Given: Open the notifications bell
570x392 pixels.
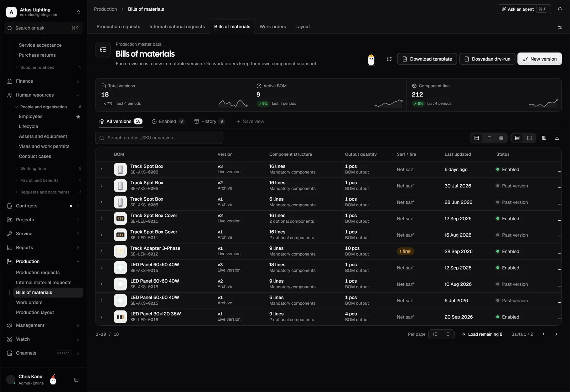Looking at the screenshot, I should click(560, 9).
